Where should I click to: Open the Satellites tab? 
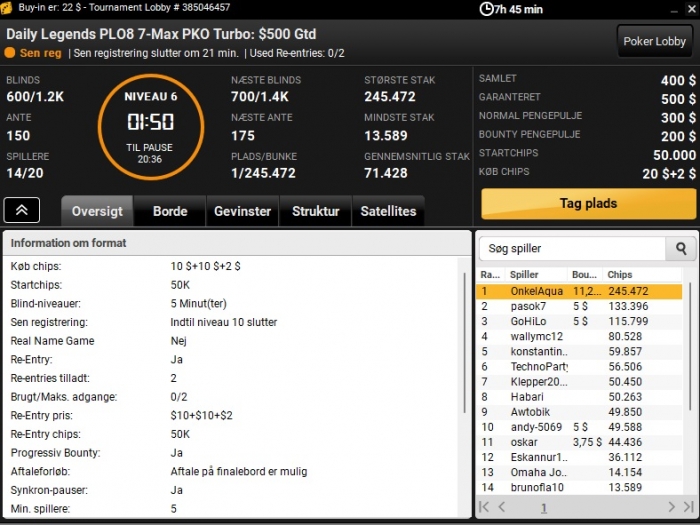388,211
